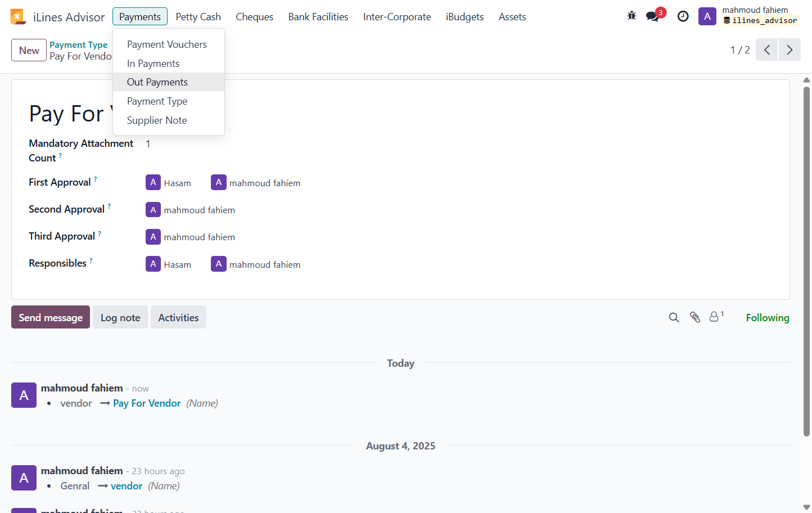Open the activities clock icon
812x513 pixels.
pyautogui.click(x=683, y=16)
